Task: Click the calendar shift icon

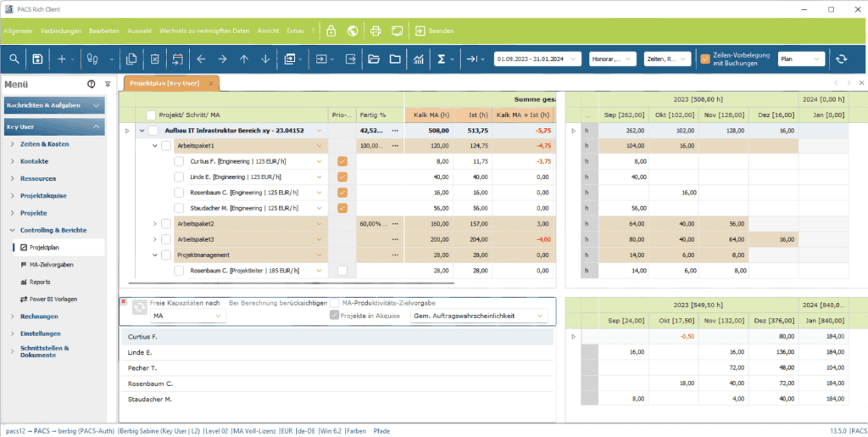Action: pos(177,59)
